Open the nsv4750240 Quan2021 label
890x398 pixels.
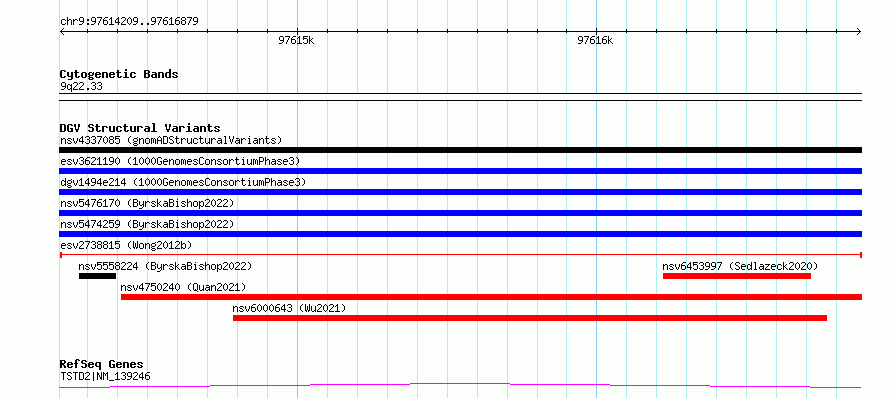[183, 287]
